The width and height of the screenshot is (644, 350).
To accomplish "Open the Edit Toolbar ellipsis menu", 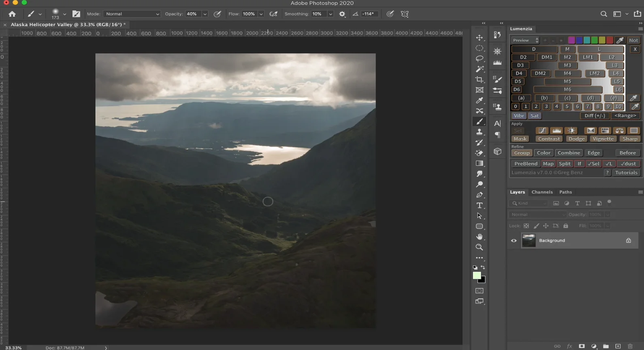I will 480,258.
